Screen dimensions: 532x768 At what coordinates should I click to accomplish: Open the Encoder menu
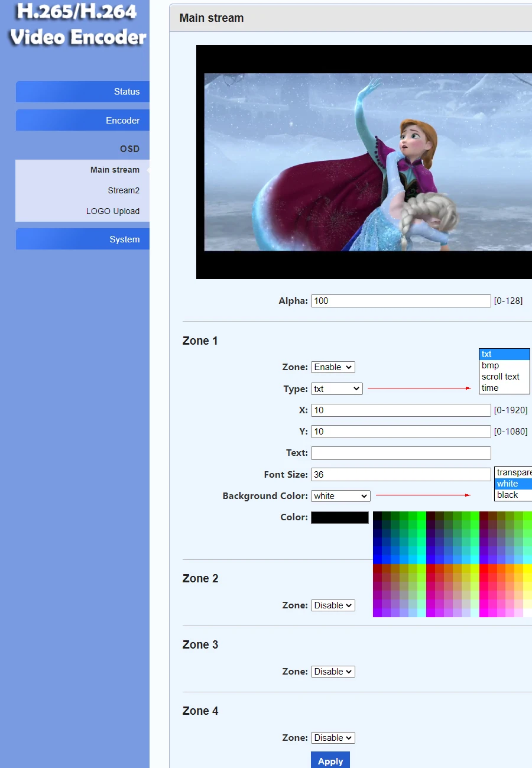click(83, 120)
